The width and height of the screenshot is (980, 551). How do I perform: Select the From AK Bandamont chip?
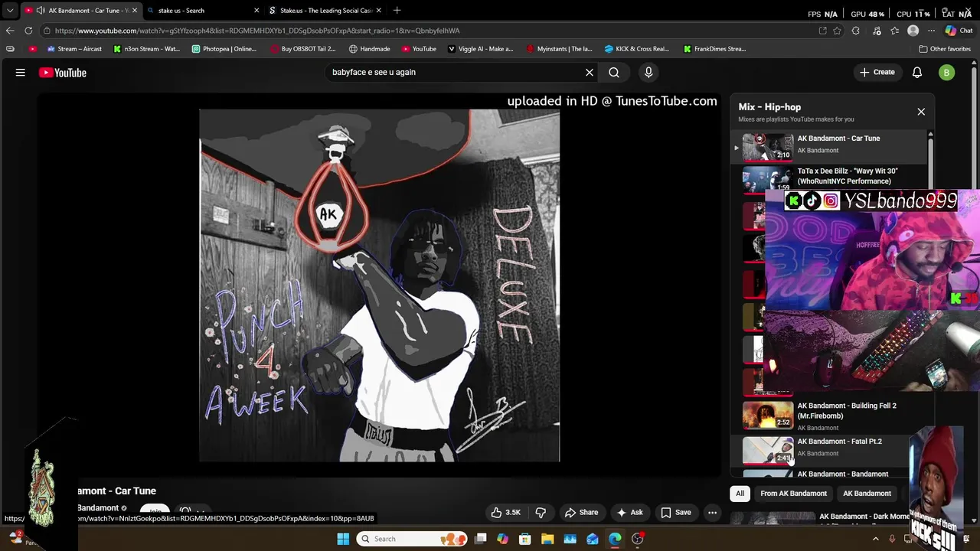793,494
